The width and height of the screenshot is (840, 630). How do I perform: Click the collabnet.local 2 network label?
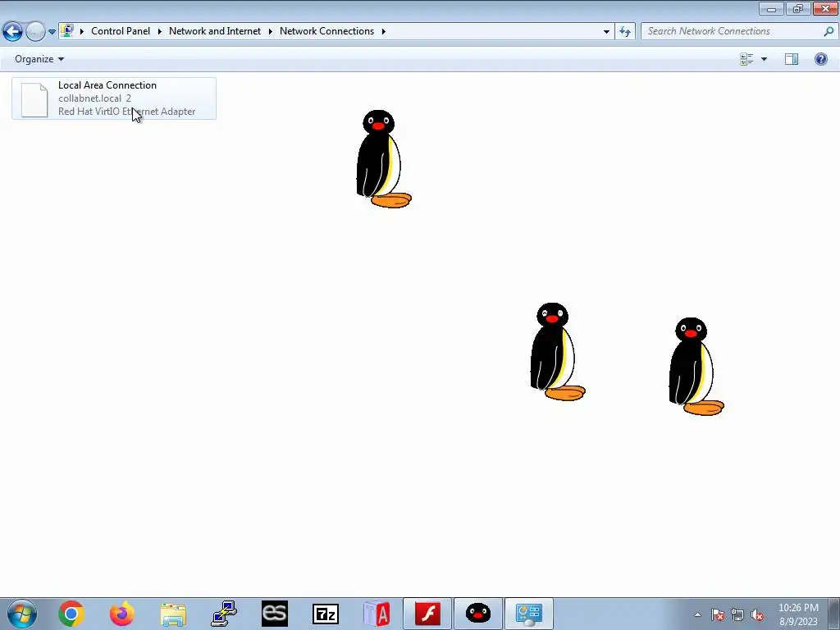click(95, 98)
